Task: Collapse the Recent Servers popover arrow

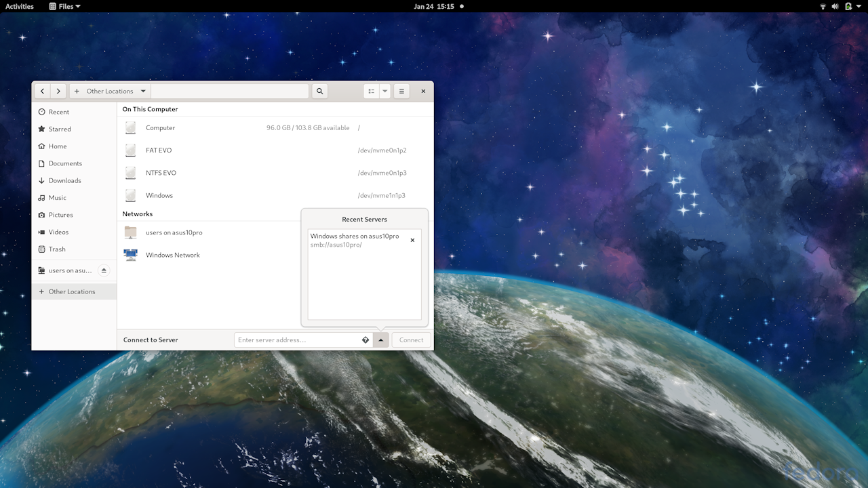Action: 381,340
